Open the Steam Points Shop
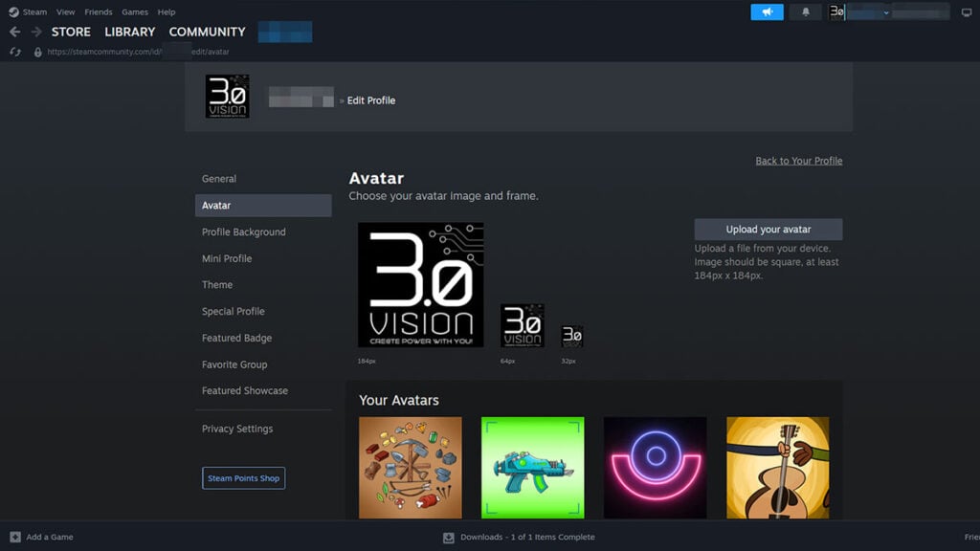The height and width of the screenshot is (551, 980). pyautogui.click(x=243, y=477)
